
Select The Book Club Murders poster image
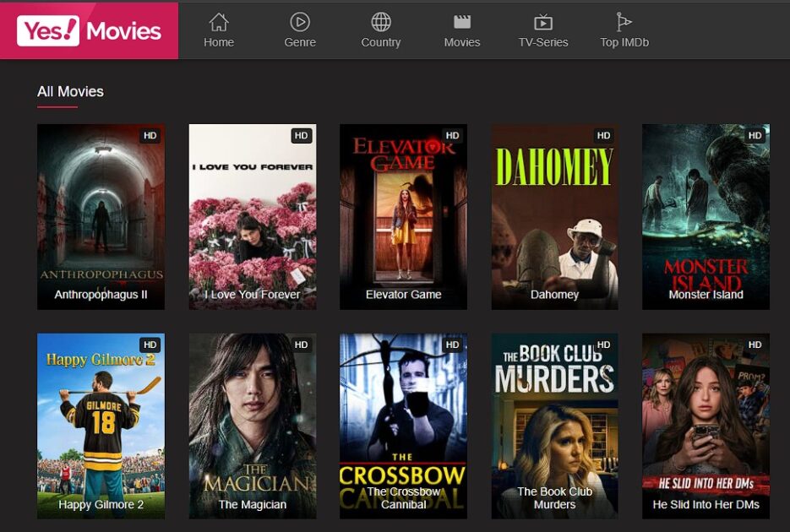[x=555, y=426]
